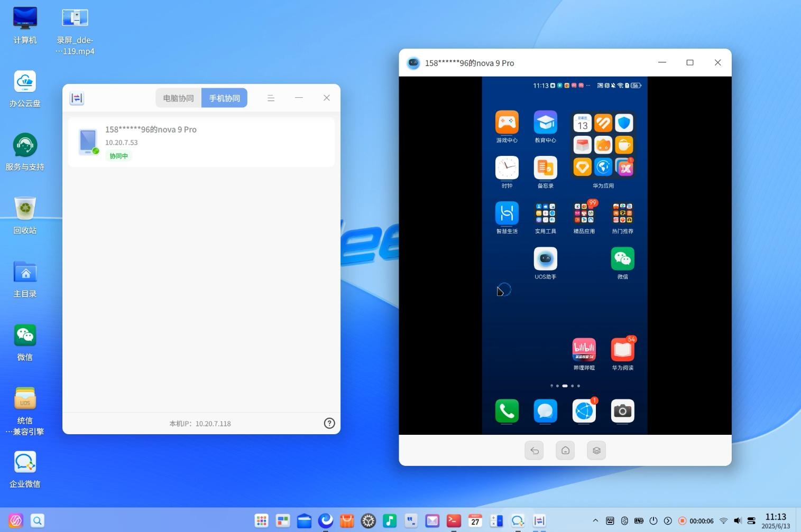Click the device IP 10.20.7.53

click(x=121, y=143)
